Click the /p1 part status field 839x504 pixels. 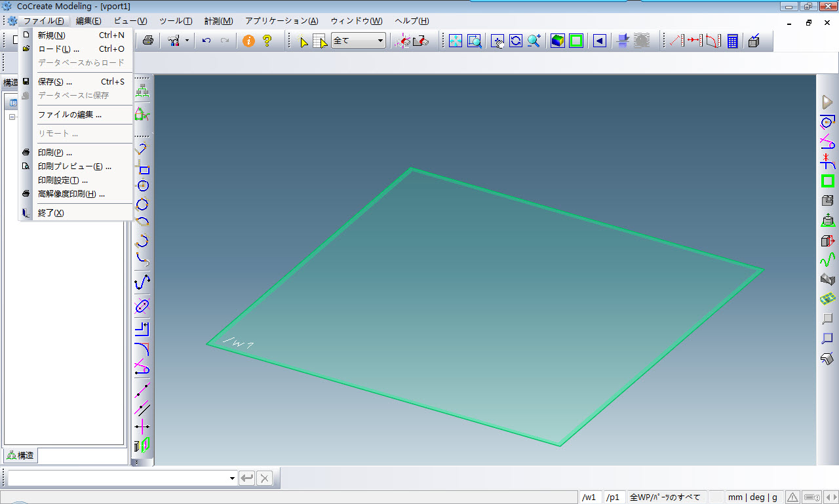pos(614,497)
